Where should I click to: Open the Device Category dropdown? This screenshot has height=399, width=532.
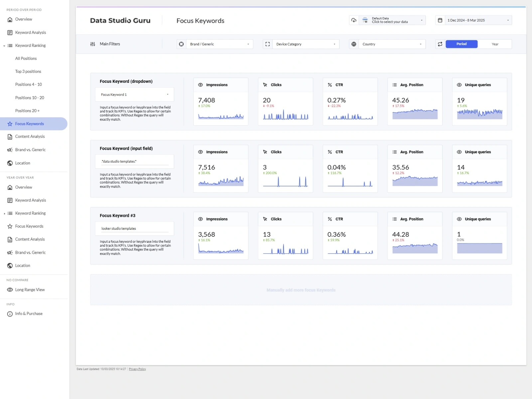click(x=306, y=44)
